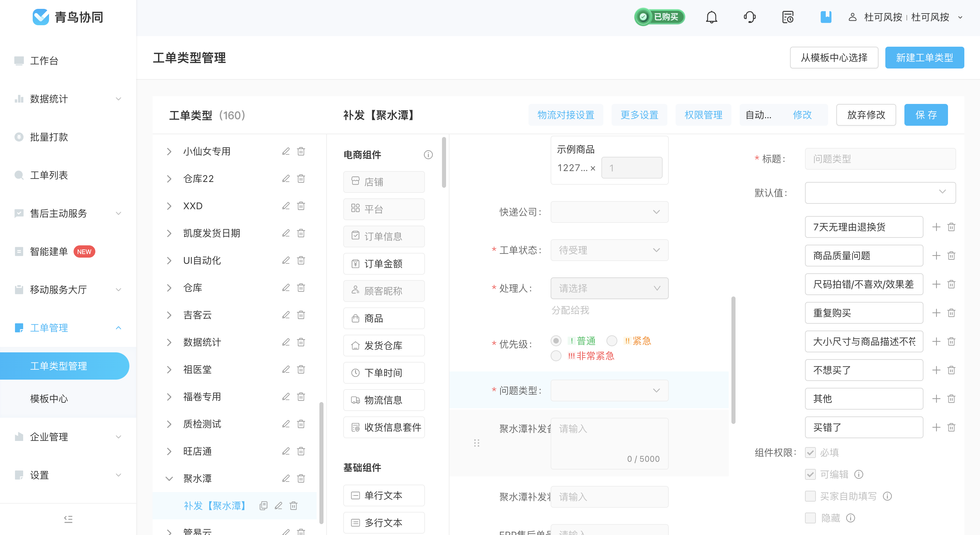The height and width of the screenshot is (535, 980).
Task: Delete the 小仙女专用 ticket type
Action: point(301,151)
